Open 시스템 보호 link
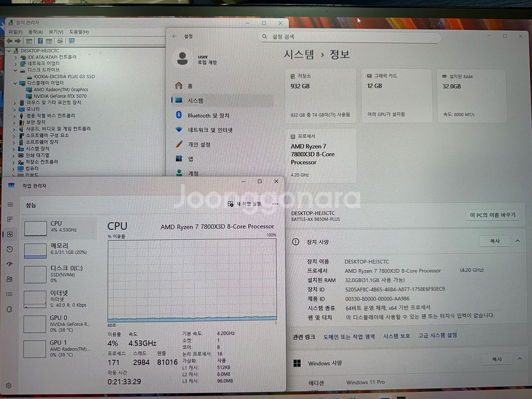This screenshot has width=532, height=399. point(396,336)
